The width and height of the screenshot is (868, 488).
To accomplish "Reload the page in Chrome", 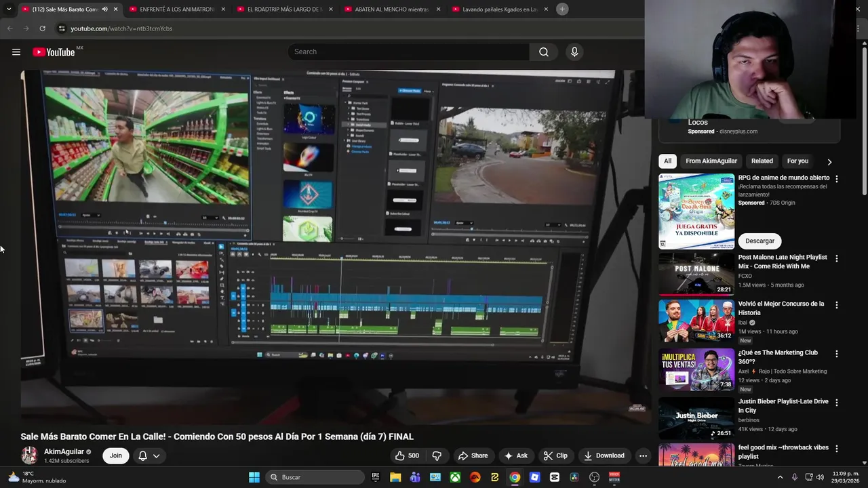I will click(x=42, y=28).
